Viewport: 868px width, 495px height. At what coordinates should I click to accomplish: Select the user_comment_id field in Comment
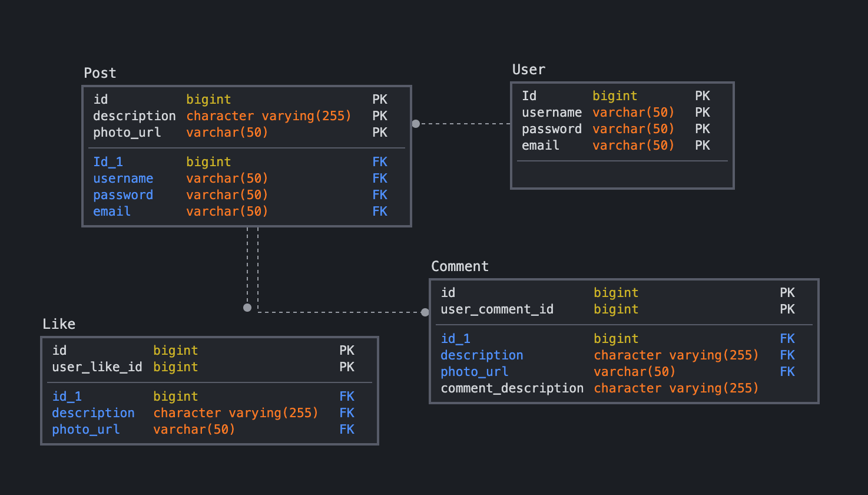point(496,309)
